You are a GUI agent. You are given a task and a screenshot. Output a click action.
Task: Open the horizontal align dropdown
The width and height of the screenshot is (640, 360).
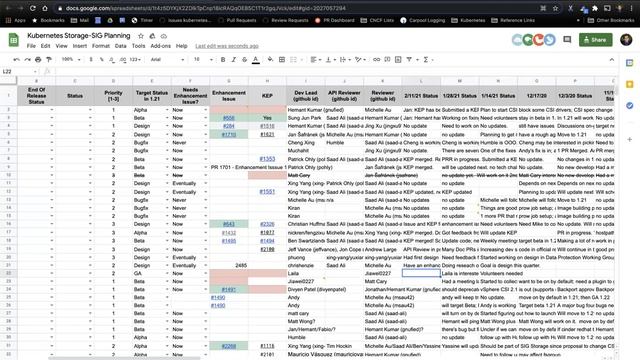pos(316,60)
